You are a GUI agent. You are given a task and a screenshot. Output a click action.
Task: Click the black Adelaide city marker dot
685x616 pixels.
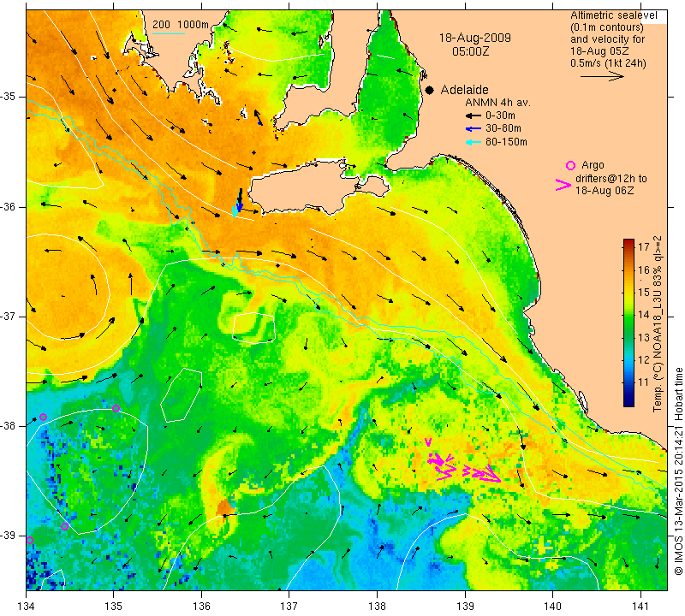tap(430, 90)
